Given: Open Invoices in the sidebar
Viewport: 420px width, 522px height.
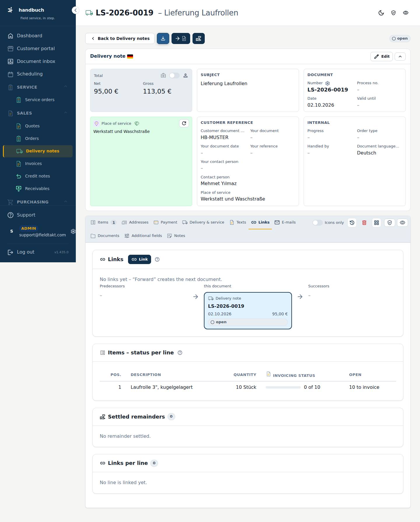Looking at the screenshot, I should (38, 164).
